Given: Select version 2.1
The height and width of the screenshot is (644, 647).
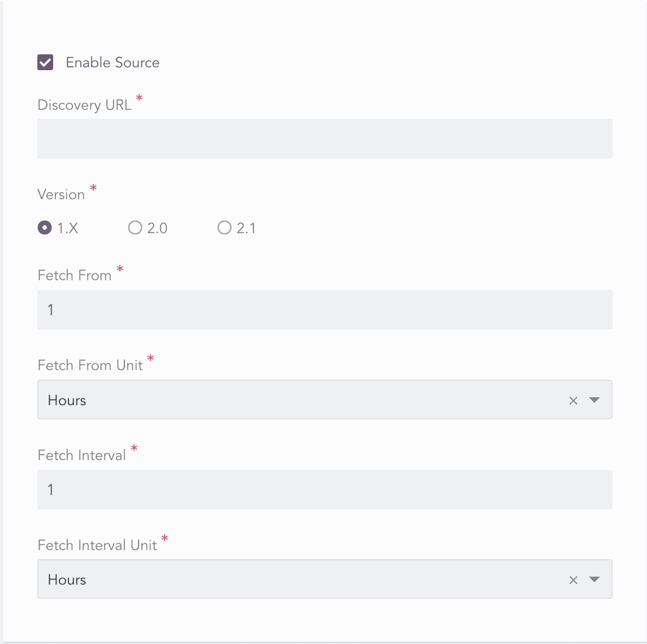Looking at the screenshot, I should tap(225, 227).
